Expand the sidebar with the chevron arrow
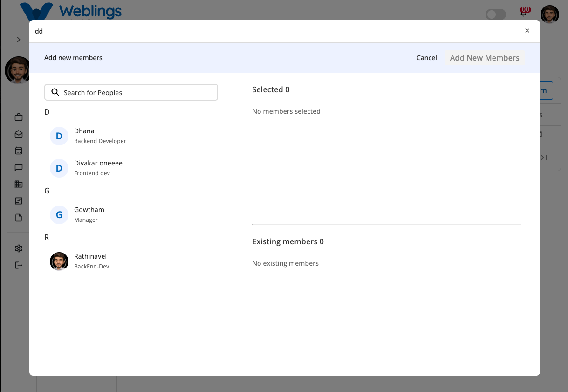The width and height of the screenshot is (568, 392). tap(19, 40)
